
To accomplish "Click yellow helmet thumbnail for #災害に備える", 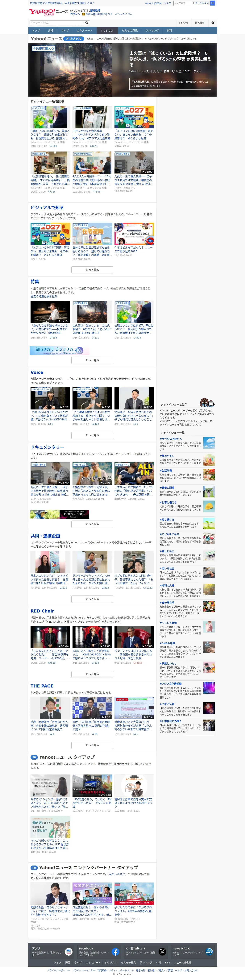I will (209, 506).
